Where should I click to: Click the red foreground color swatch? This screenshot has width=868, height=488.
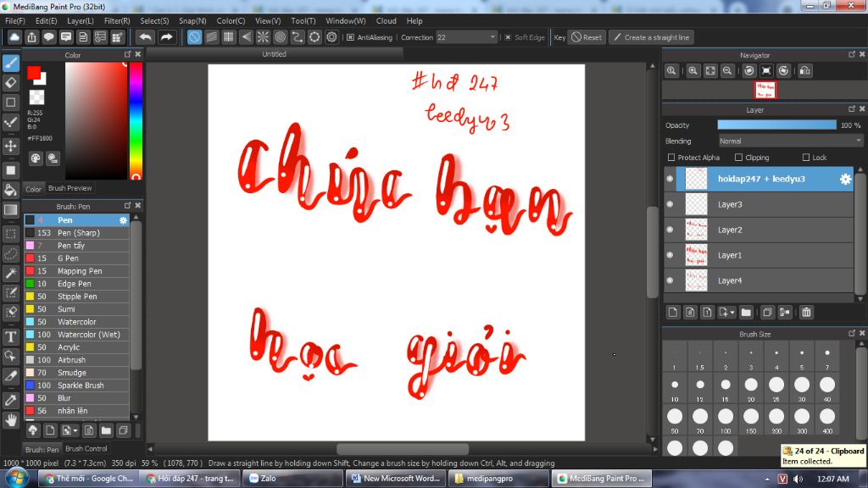(x=34, y=73)
